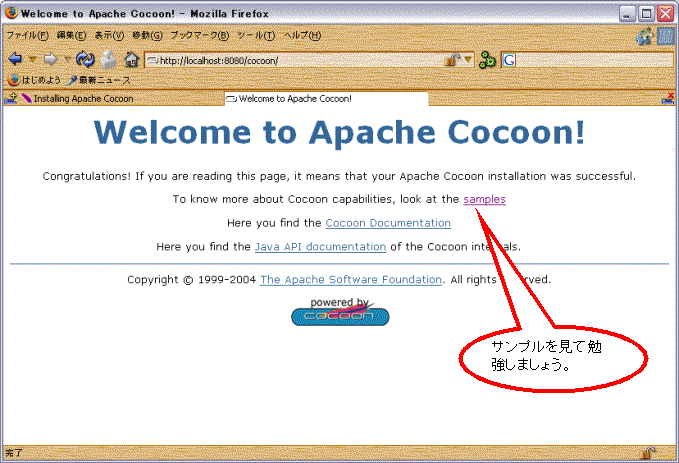Open the Cocoon Documentation link
Screen dimensions: 679x463
coord(388,223)
